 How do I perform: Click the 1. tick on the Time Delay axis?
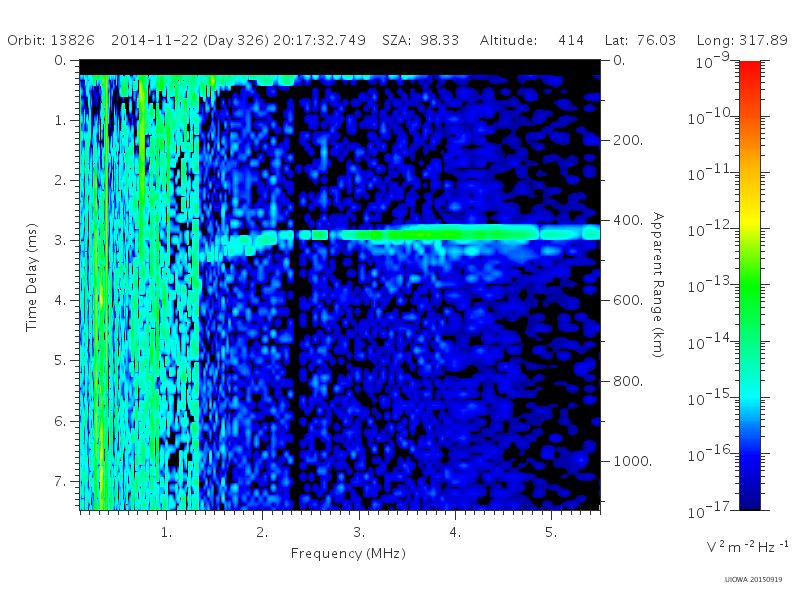(x=60, y=120)
